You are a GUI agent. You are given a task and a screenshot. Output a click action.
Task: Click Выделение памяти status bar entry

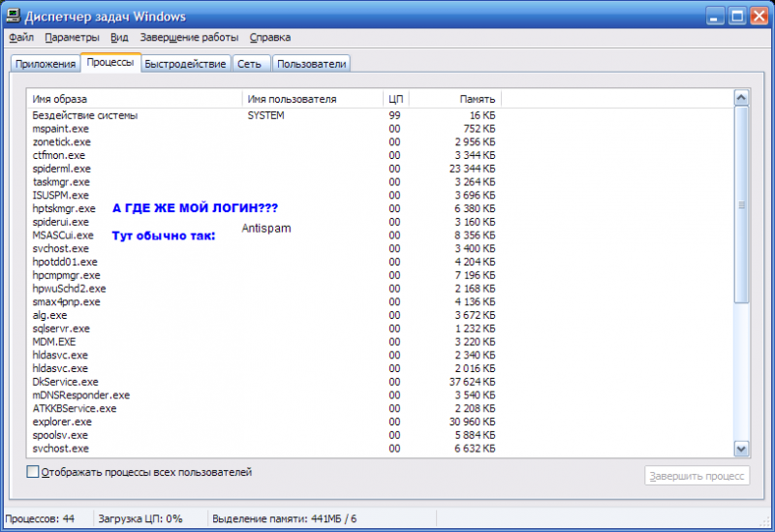point(284,519)
